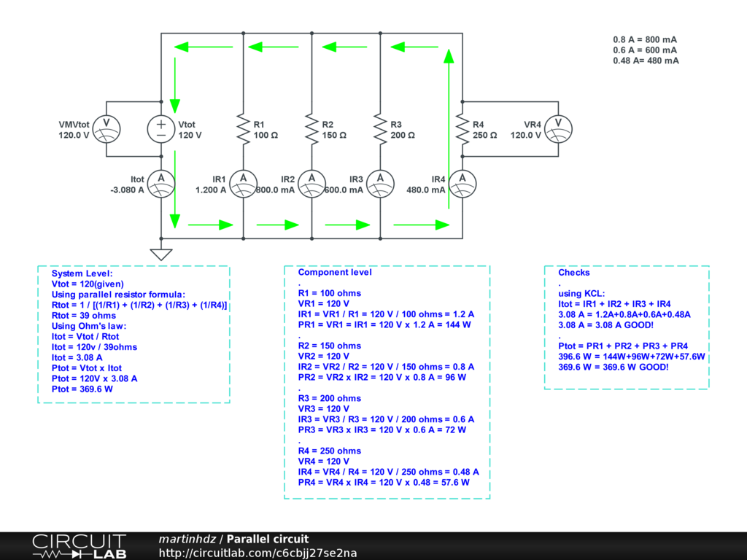This screenshot has height=560, width=747.
Task: Select the R2 150 Ω resistor
Action: click(x=311, y=129)
